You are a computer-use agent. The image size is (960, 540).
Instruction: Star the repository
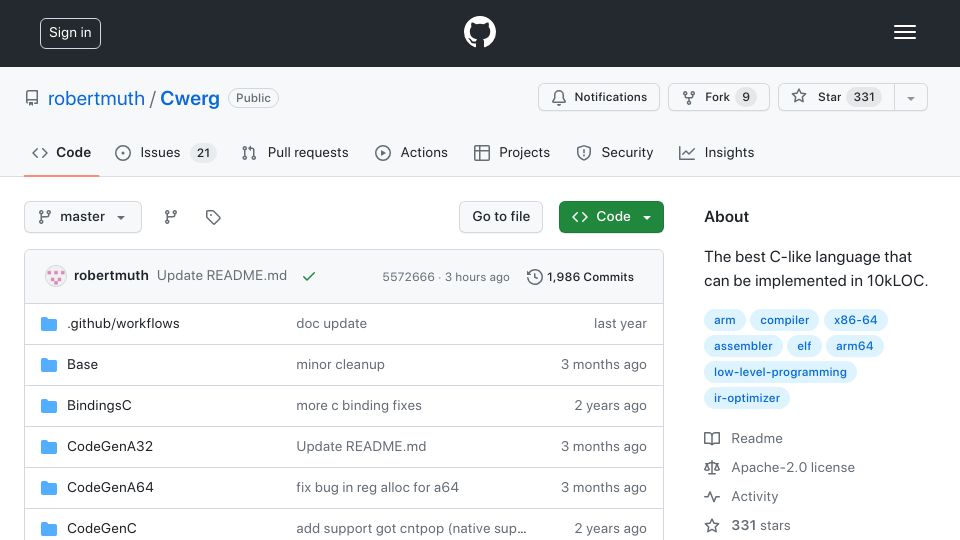[836, 97]
